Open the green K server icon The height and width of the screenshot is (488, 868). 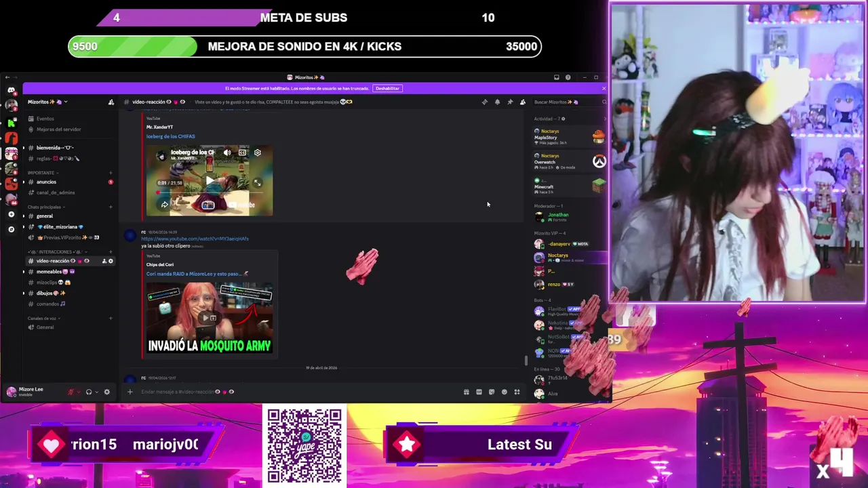tap(11, 123)
